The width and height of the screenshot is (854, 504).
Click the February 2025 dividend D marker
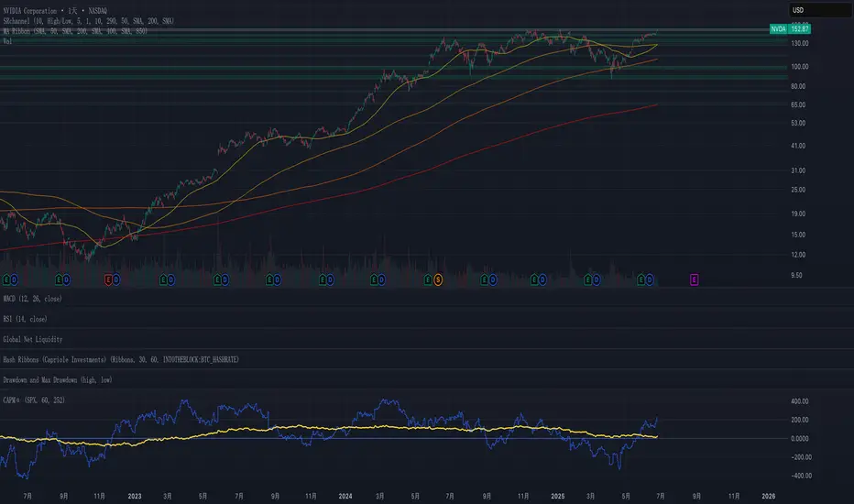[x=597, y=280]
